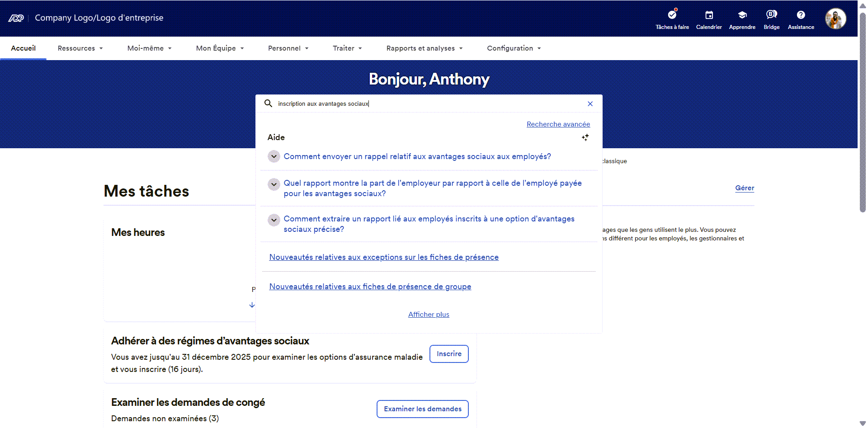868x428 pixels.
Task: Click the ADP logo
Action: pyautogui.click(x=16, y=18)
